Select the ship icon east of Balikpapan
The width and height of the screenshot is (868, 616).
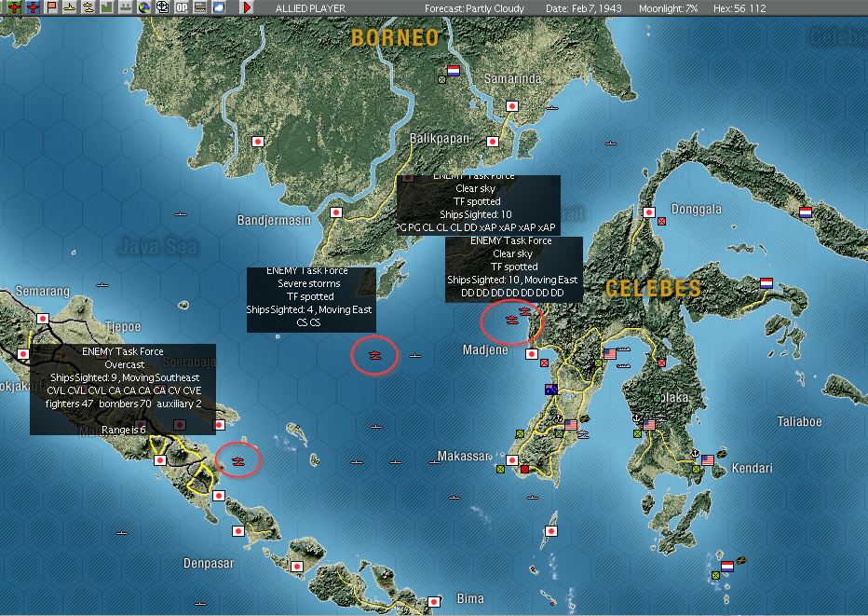coord(611,144)
